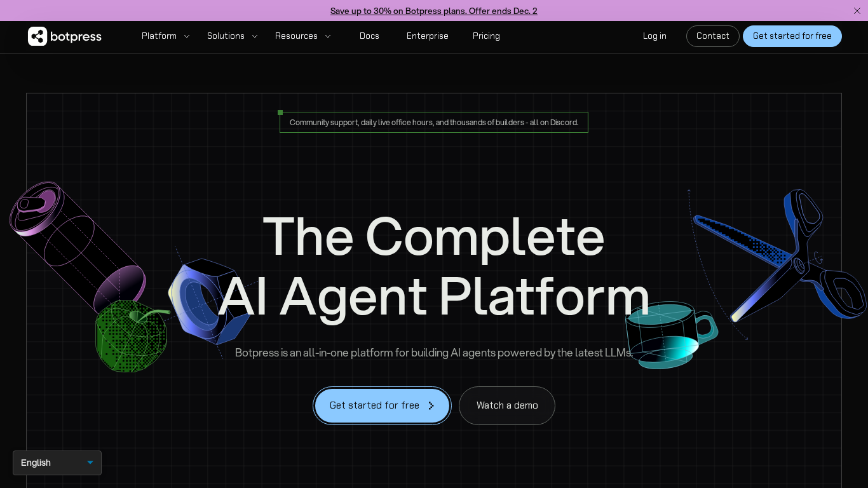
Task: Click the Watch a demo button
Action: 507,405
